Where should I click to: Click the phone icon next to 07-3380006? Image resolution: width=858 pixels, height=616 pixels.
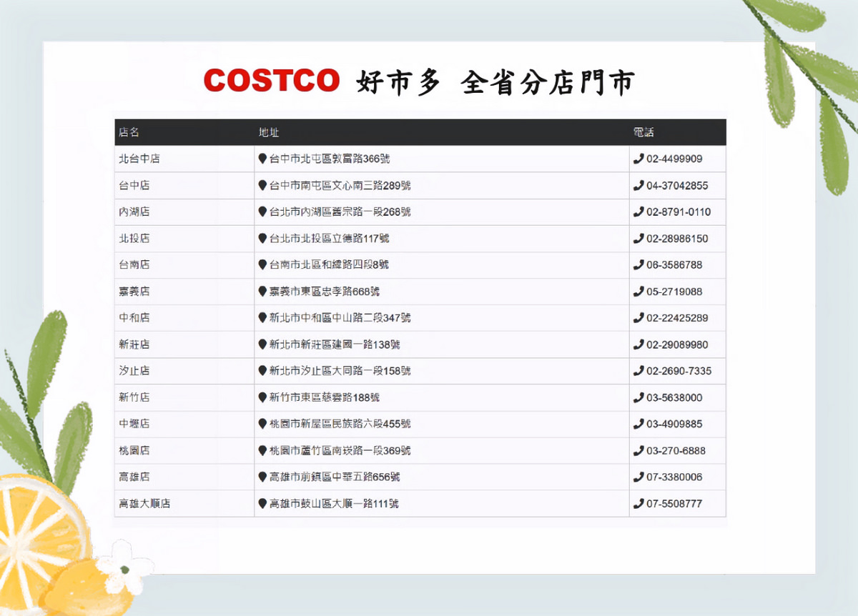pyautogui.click(x=638, y=477)
